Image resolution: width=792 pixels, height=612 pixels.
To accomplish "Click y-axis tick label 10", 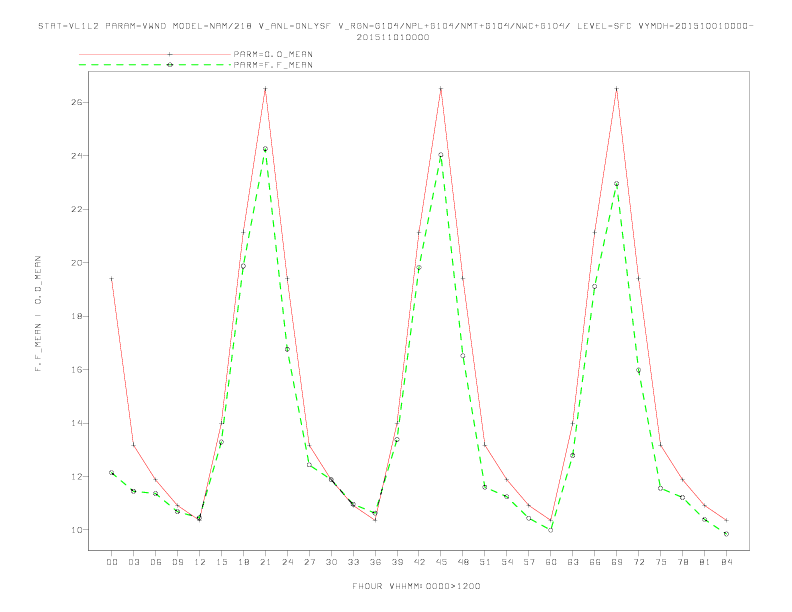I will coord(77,530).
